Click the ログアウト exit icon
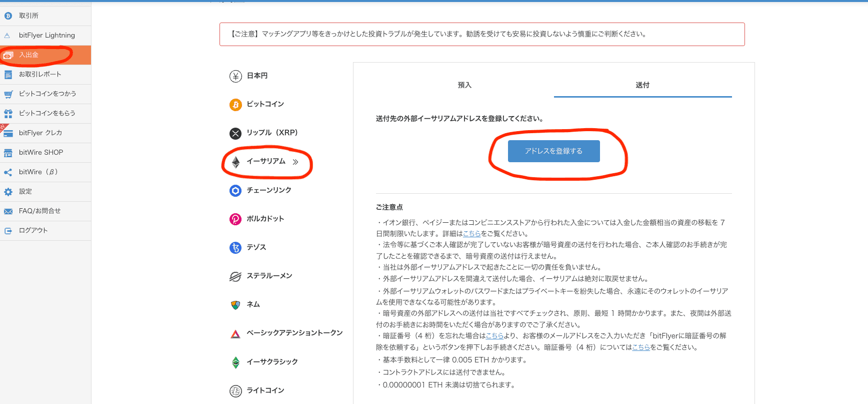Screen dimensions: 868x404 click(x=8, y=231)
